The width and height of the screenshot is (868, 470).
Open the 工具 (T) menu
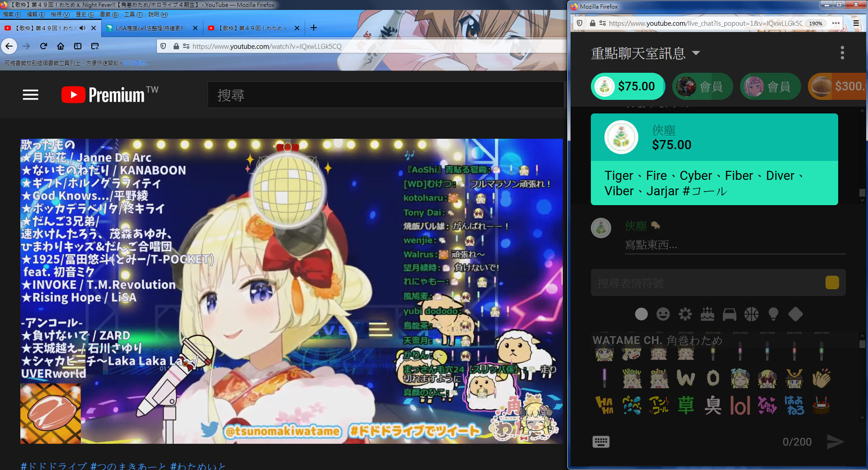[x=133, y=14]
